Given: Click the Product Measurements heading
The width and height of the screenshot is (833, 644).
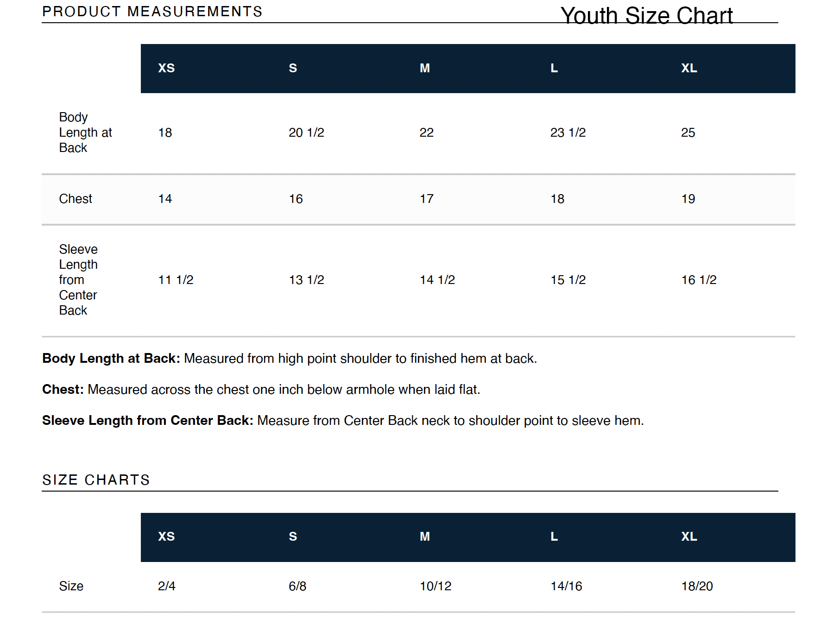Looking at the screenshot, I should pos(152,12).
